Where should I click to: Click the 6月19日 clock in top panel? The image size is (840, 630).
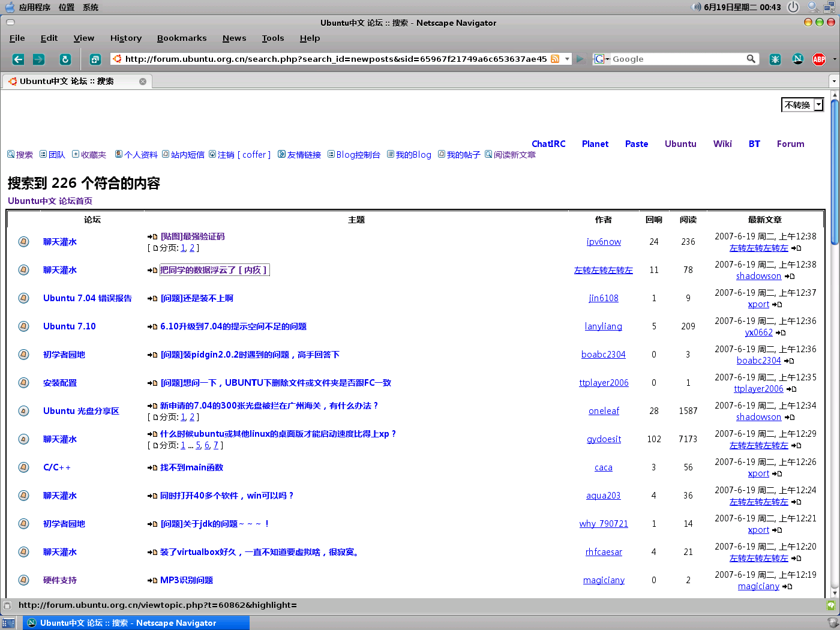[742, 7]
